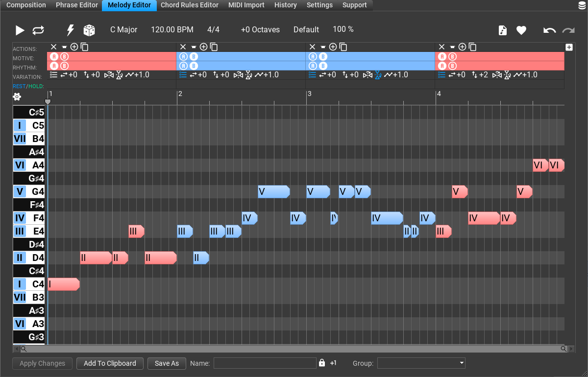588x377 pixels.
Task: Open the History tab
Action: pyautogui.click(x=285, y=5)
